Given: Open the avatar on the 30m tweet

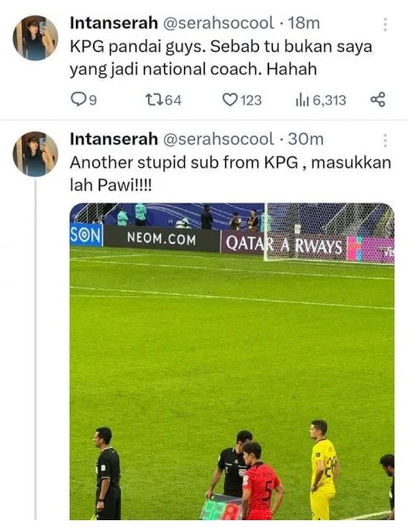Looking at the screenshot, I should point(35,153).
